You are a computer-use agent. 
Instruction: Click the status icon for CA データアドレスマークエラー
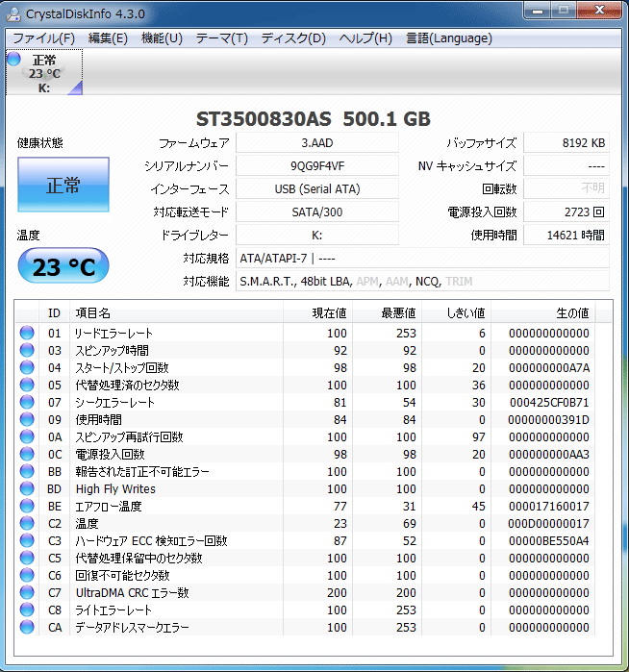coord(27,627)
